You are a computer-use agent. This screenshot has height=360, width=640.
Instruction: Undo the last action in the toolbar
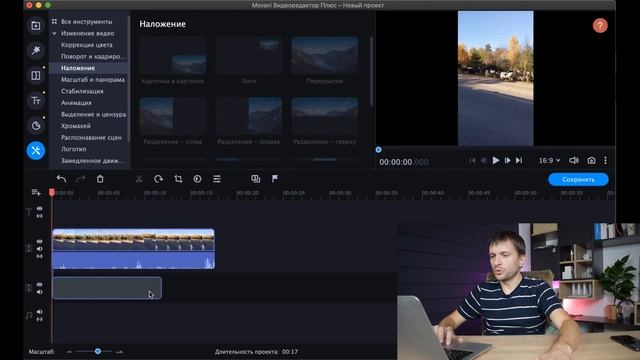[61, 179]
